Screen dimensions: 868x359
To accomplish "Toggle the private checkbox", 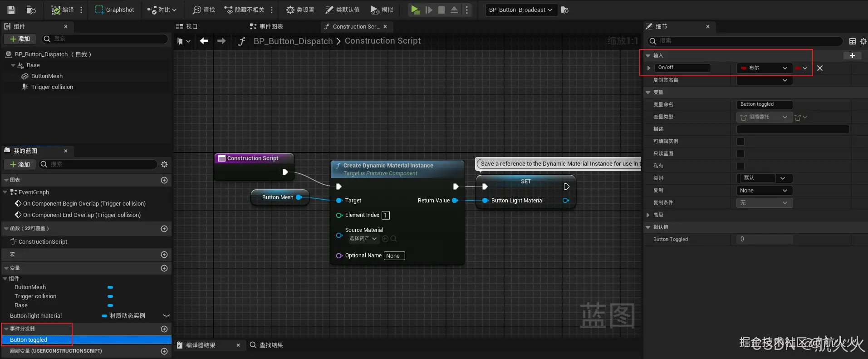I will 740,166.
